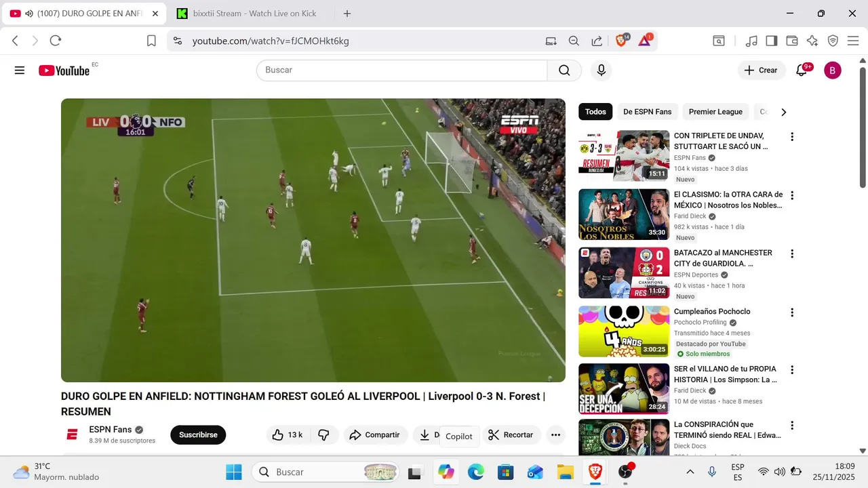Open Brave VPN shield icon

(833, 41)
